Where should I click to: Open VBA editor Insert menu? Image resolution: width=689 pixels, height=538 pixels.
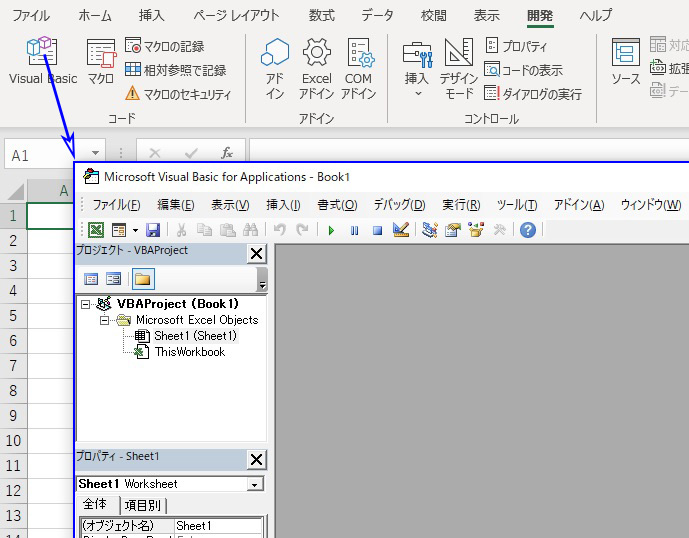(x=283, y=205)
